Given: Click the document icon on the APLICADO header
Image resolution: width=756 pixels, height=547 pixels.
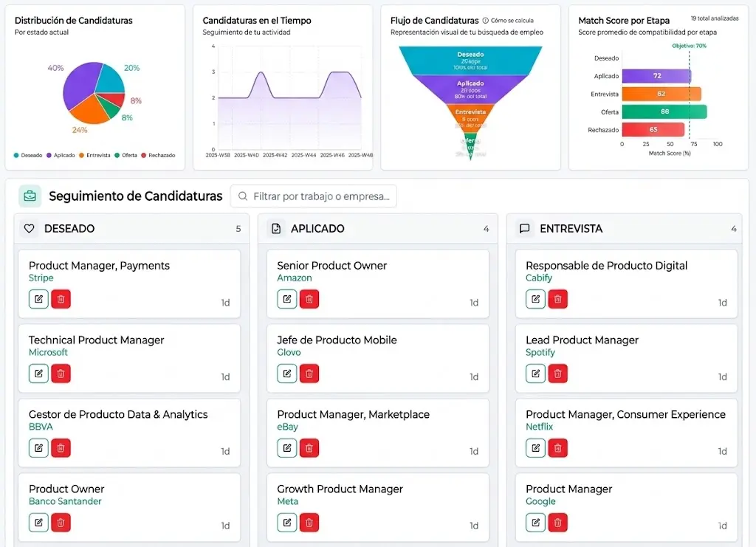Looking at the screenshot, I should [277, 228].
